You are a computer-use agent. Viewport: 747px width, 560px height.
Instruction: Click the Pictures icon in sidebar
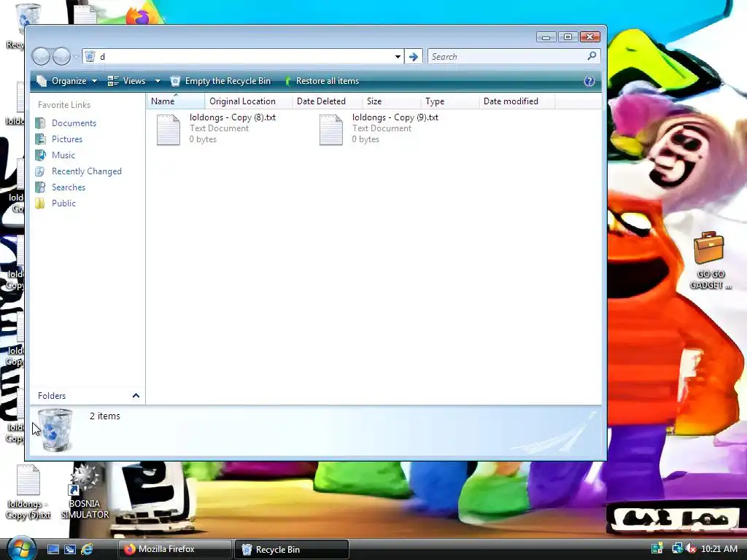[x=41, y=139]
